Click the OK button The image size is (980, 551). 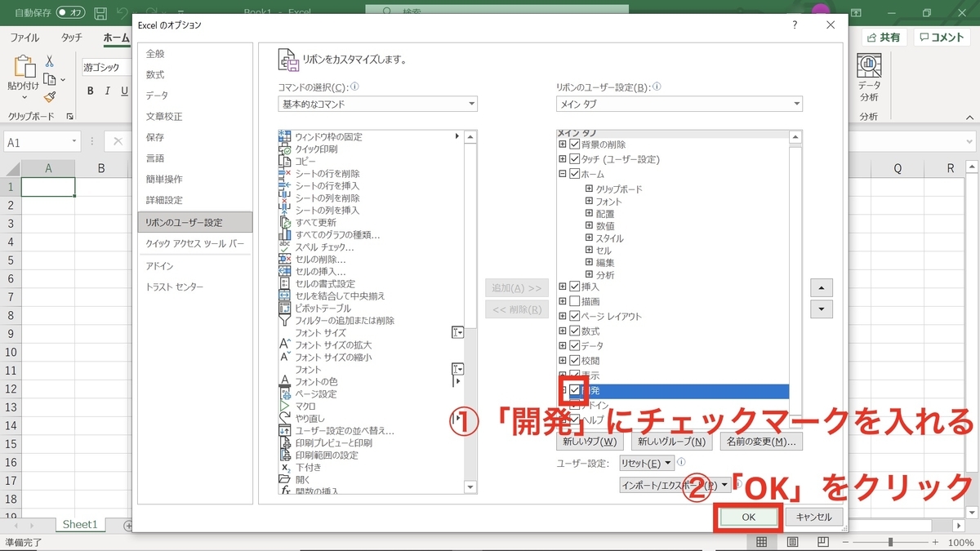[x=749, y=517]
